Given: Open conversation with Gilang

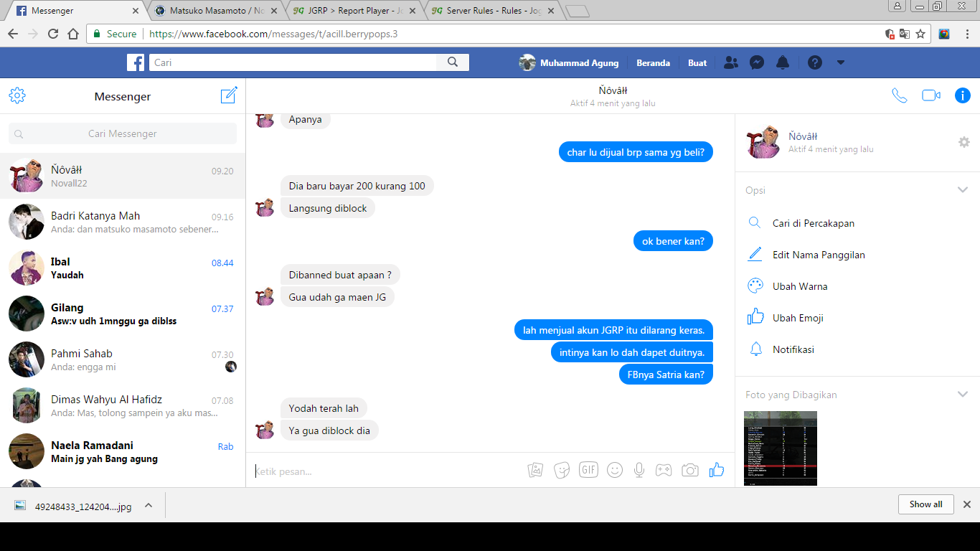Looking at the screenshot, I should pos(123,314).
